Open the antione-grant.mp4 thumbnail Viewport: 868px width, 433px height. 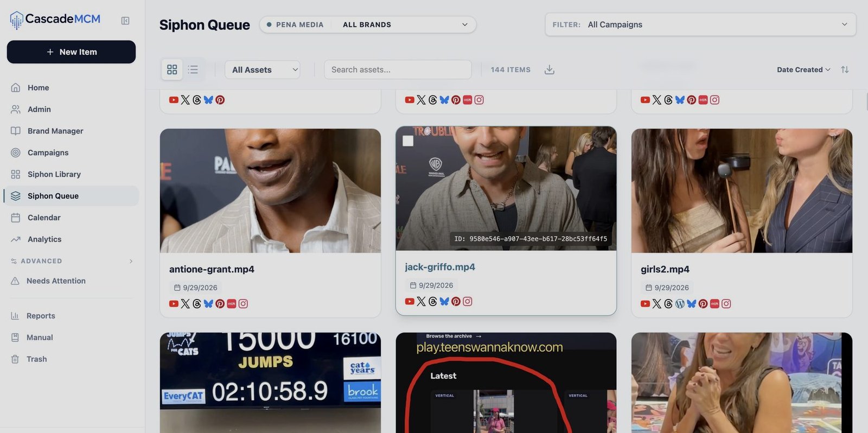270,190
